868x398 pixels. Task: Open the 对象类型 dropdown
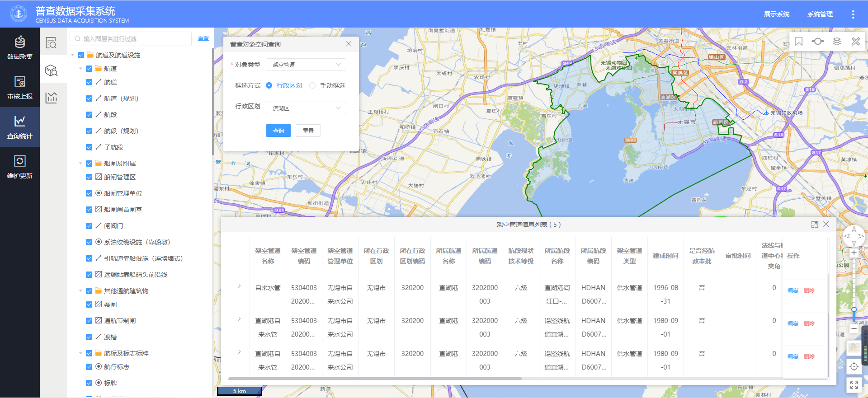coord(306,65)
